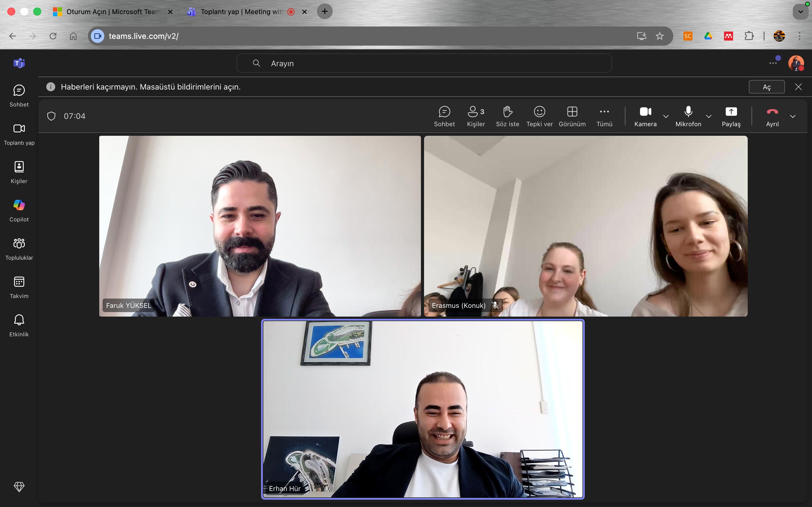Expand the camera options chevron
The image size is (812, 507).
(x=666, y=116)
